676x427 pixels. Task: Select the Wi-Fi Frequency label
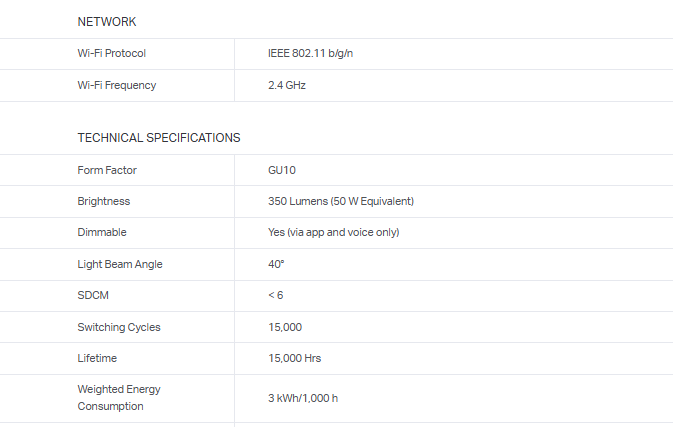pyautogui.click(x=116, y=85)
